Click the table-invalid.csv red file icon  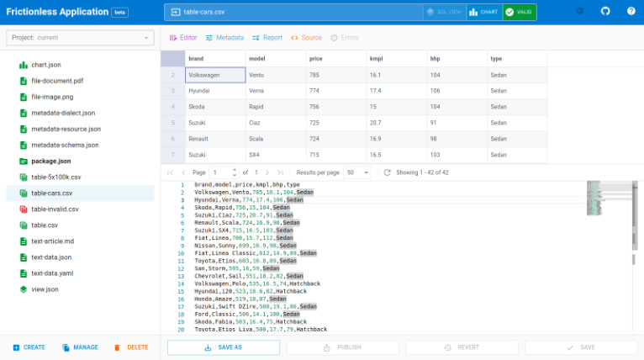pos(24,209)
